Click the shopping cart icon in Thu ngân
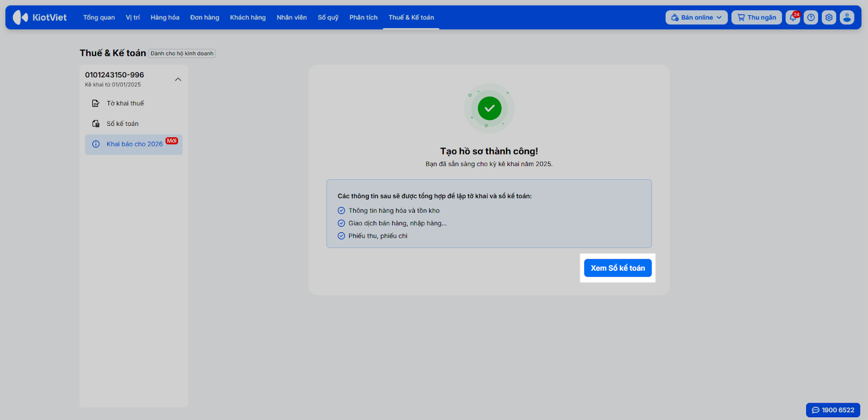 coord(741,17)
